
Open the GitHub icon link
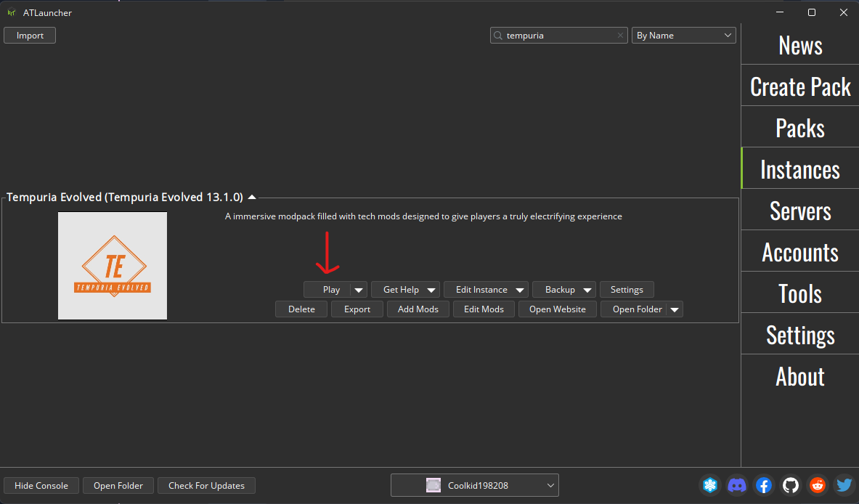[x=791, y=485]
